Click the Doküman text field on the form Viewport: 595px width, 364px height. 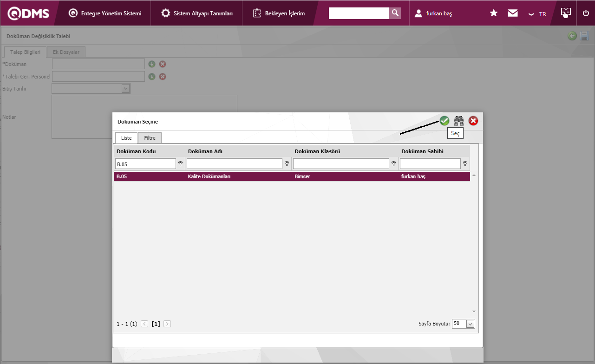98,64
